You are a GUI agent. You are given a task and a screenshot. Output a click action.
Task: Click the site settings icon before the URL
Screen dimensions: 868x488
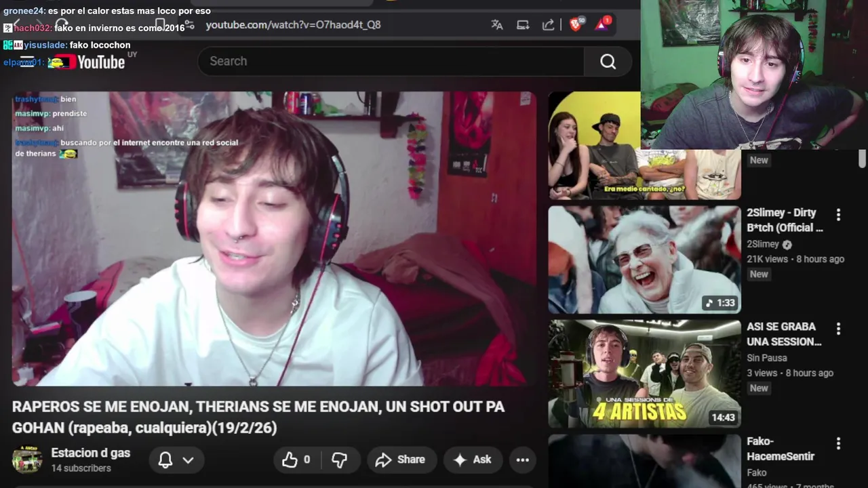tap(189, 25)
